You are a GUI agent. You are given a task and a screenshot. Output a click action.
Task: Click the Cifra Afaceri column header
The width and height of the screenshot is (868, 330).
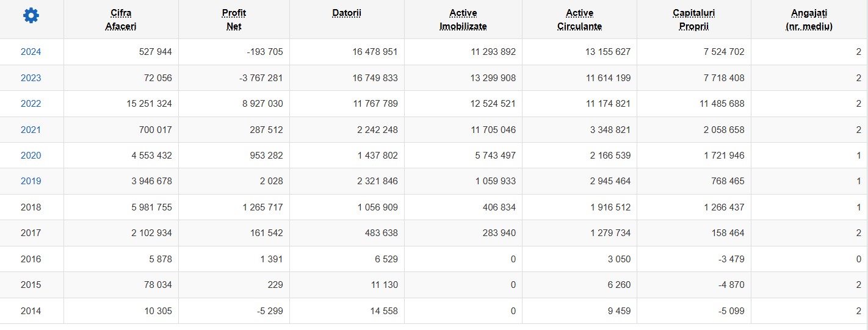(121, 20)
